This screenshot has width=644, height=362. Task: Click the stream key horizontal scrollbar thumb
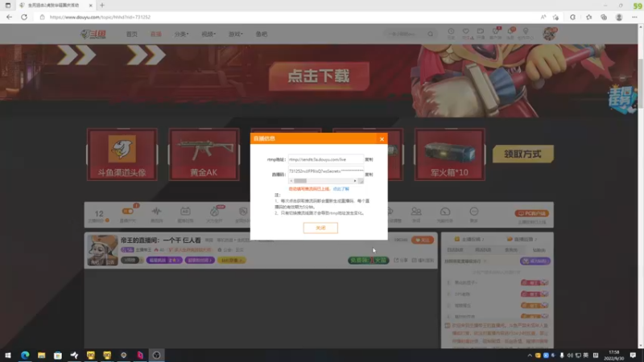tap(300, 181)
